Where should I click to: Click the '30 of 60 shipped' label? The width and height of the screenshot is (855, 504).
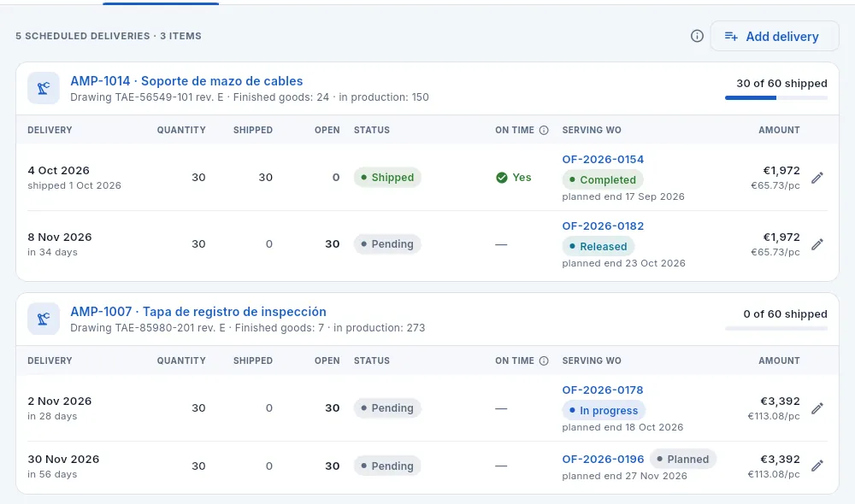[782, 84]
